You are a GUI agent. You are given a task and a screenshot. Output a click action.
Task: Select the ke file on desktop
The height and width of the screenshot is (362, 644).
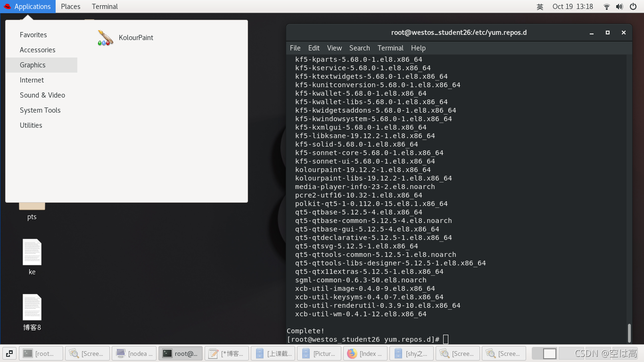[32, 257]
